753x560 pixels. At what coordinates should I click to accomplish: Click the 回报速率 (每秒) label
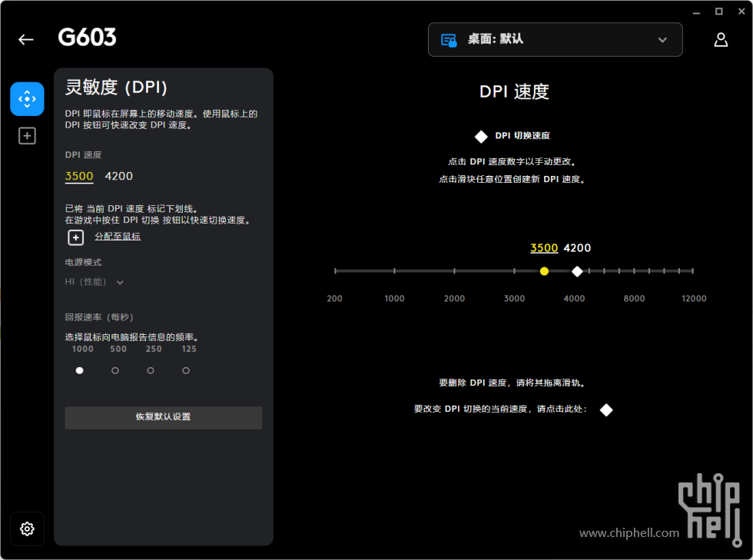(99, 317)
